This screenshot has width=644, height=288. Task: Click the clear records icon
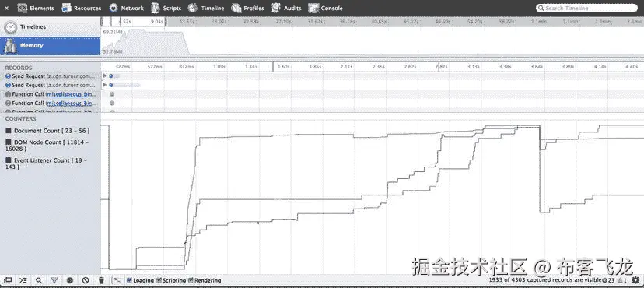[86, 280]
